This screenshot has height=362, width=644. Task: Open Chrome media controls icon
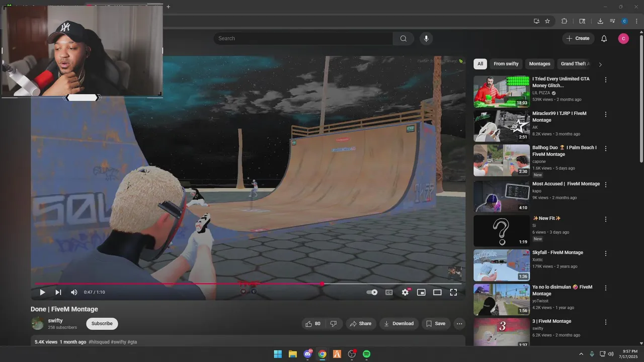612,21
